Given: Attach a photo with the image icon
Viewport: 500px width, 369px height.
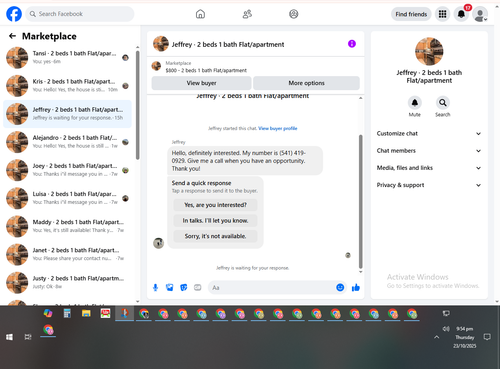Looking at the screenshot, I should point(170,287).
